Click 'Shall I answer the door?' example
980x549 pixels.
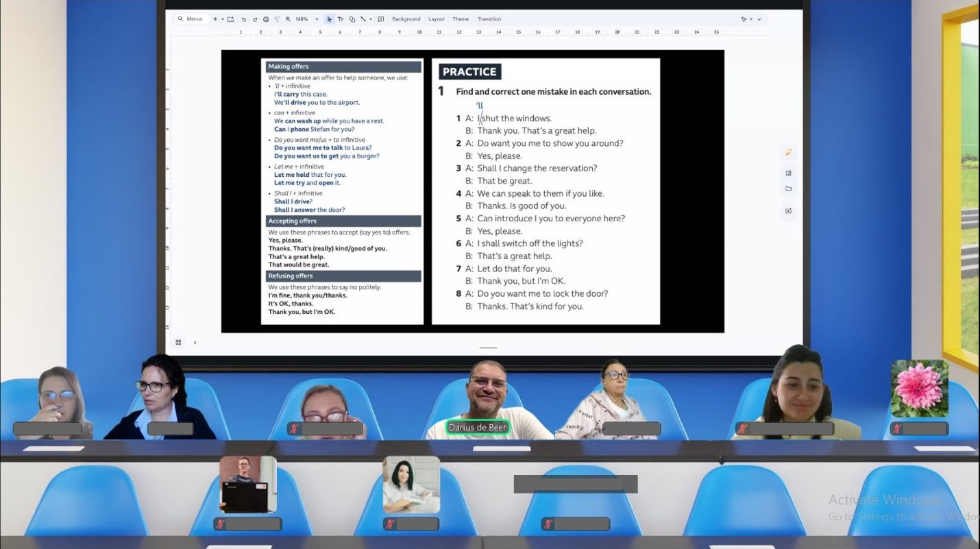click(x=310, y=210)
